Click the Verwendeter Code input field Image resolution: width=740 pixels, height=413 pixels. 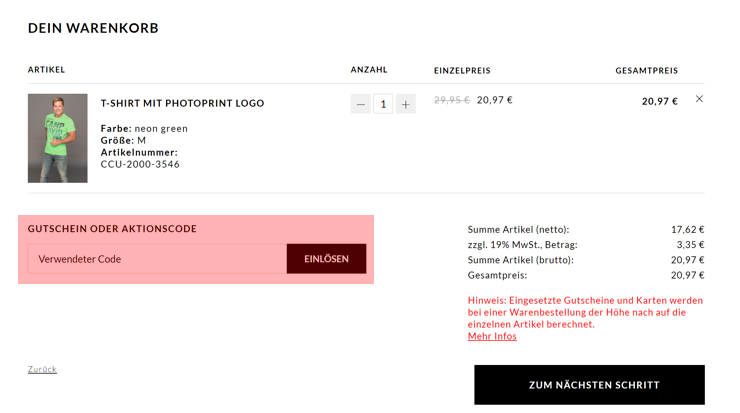coord(157,259)
